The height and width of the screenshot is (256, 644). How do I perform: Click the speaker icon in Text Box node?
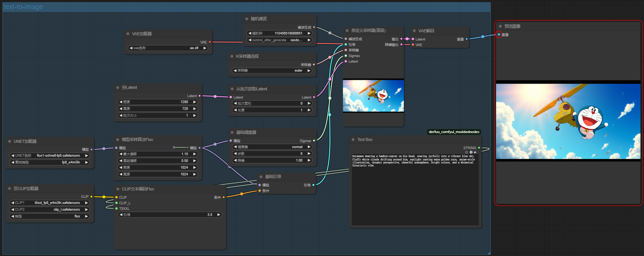click(x=475, y=153)
